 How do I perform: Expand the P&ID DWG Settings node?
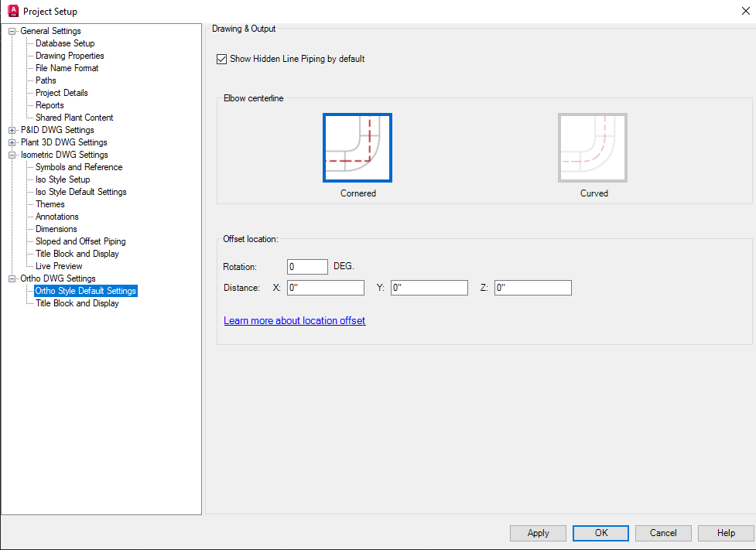coord(12,129)
